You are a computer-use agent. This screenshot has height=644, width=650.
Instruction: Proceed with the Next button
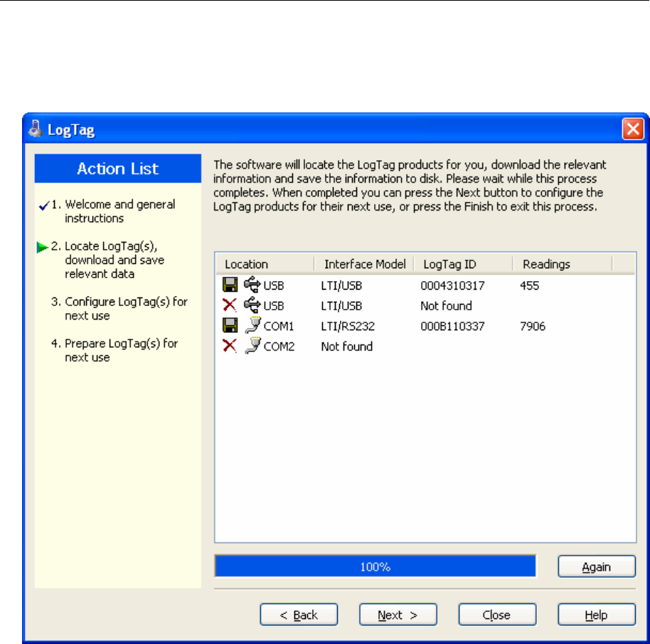coord(398,615)
